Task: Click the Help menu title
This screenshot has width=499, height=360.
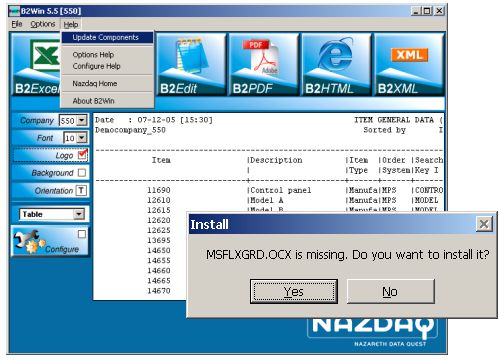Action: [71, 24]
